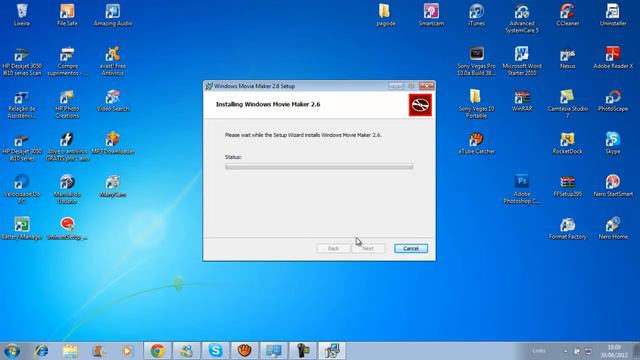Launch Microsoft Word Starter 2010

pyautogui.click(x=522, y=62)
